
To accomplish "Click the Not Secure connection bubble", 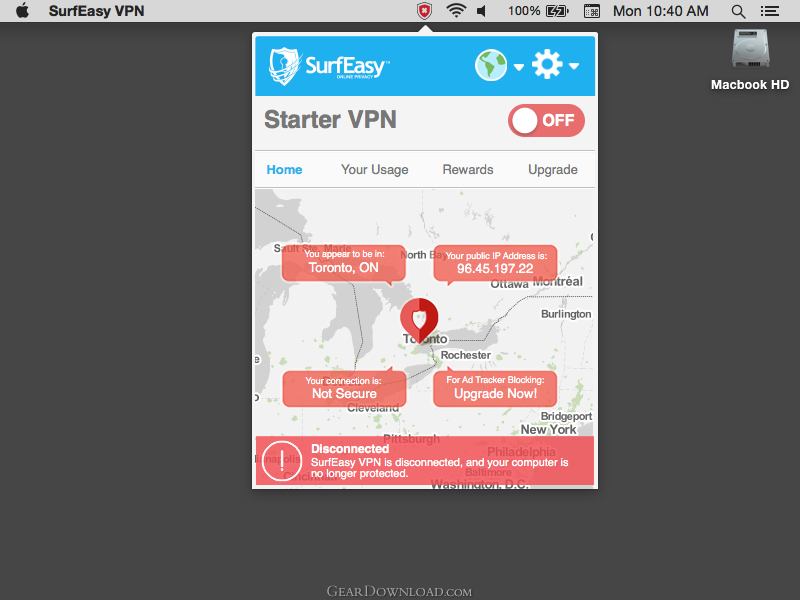I will [x=344, y=388].
